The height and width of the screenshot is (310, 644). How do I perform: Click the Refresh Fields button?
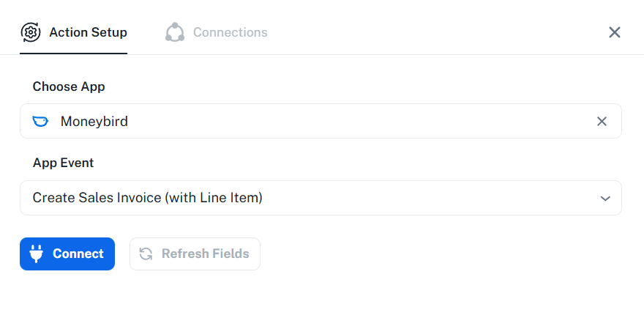click(x=195, y=254)
